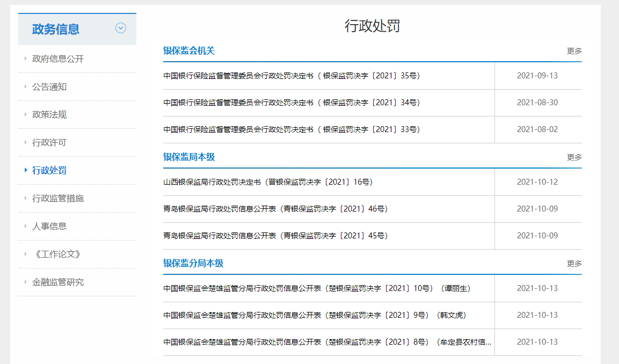619x364 pixels.
Task: Click date 2021-10-13 in 谭丽生 row
Action: click(537, 289)
